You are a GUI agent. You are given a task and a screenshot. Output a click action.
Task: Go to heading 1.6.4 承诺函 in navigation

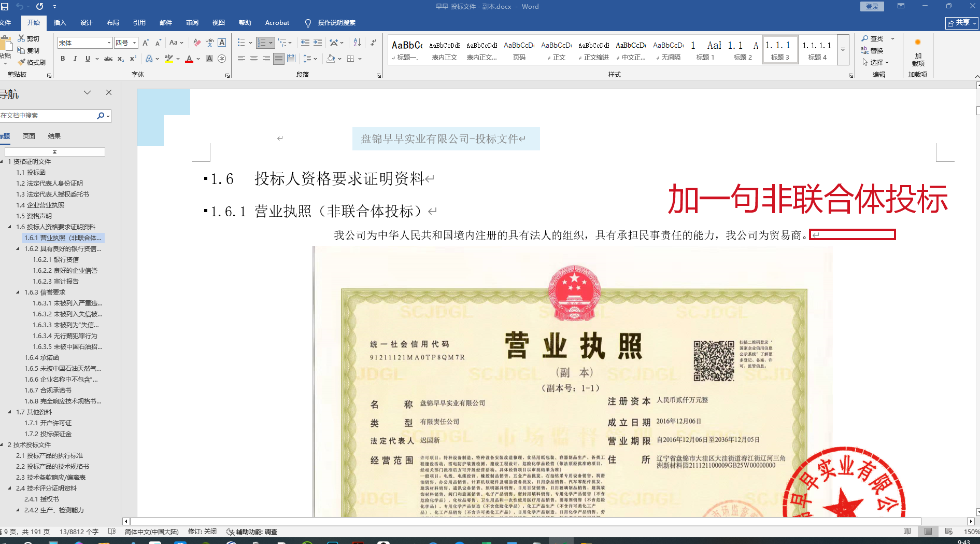[42, 357]
